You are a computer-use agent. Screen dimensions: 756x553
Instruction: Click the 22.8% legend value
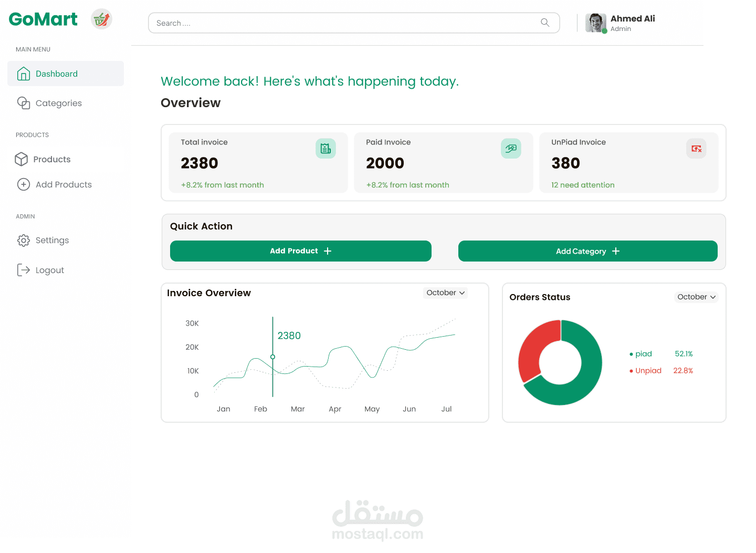[683, 371]
